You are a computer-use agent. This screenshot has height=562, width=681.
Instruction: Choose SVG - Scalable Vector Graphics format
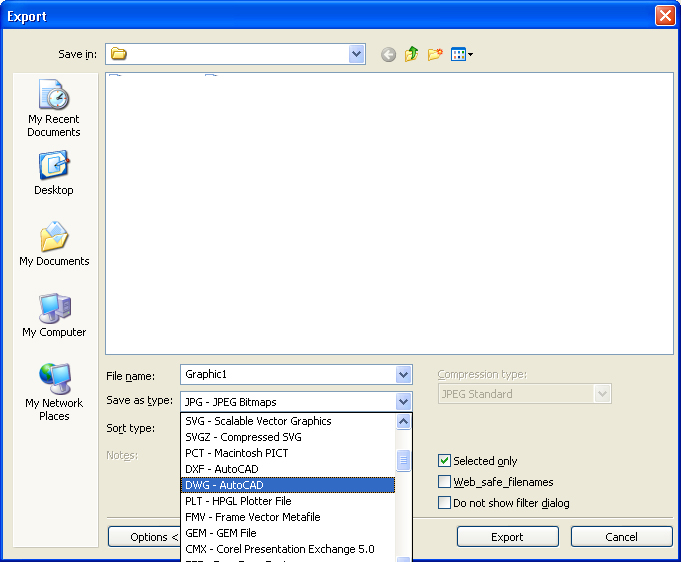coord(258,421)
